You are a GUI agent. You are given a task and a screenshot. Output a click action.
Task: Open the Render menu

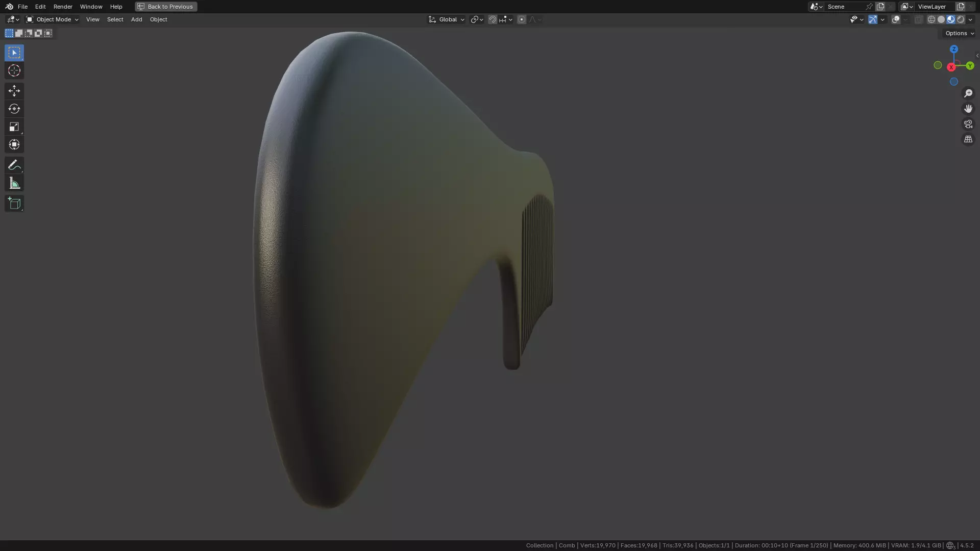[x=63, y=7]
